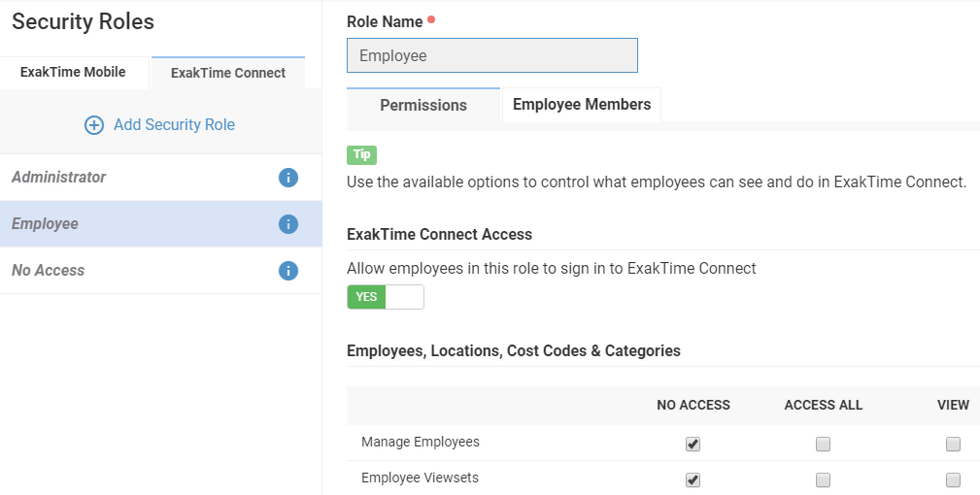Open the Employee Members tab
The height and width of the screenshot is (495, 980).
582,104
